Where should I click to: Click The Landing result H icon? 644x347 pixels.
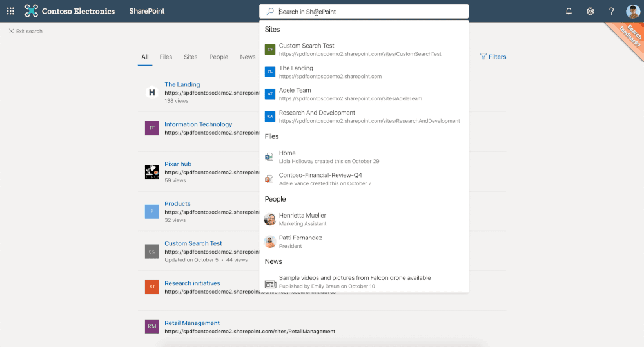pyautogui.click(x=152, y=92)
